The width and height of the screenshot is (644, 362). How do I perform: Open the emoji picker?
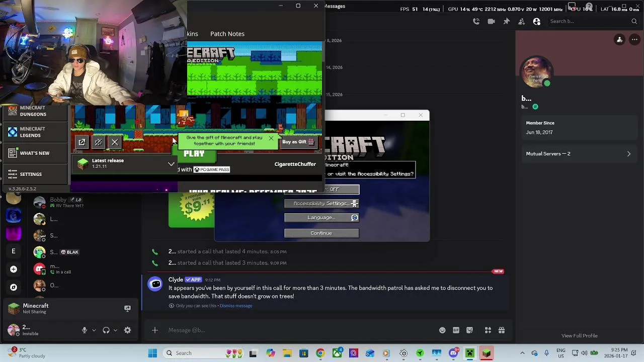[442, 330]
